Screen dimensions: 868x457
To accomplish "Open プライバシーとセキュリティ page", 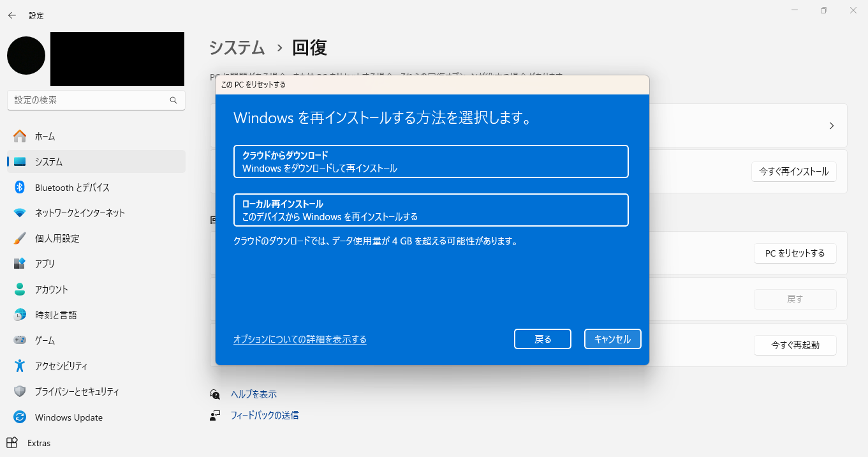I will [96, 391].
